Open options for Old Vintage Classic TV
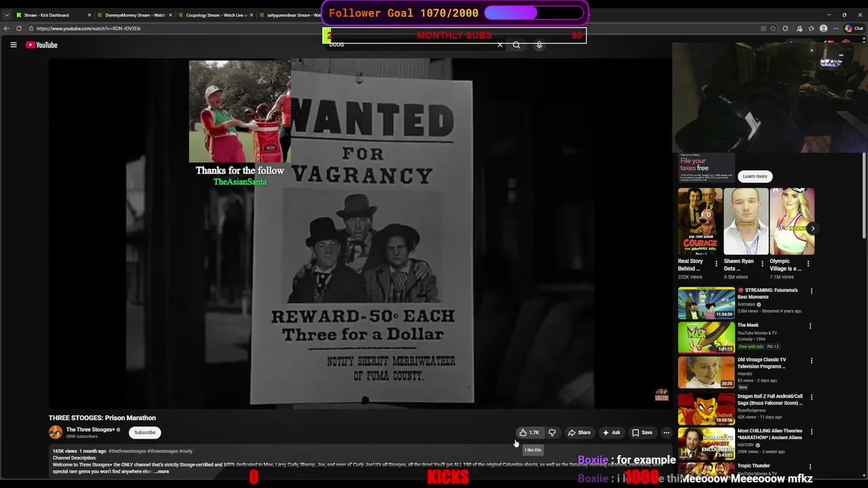868x488 pixels. [810, 361]
